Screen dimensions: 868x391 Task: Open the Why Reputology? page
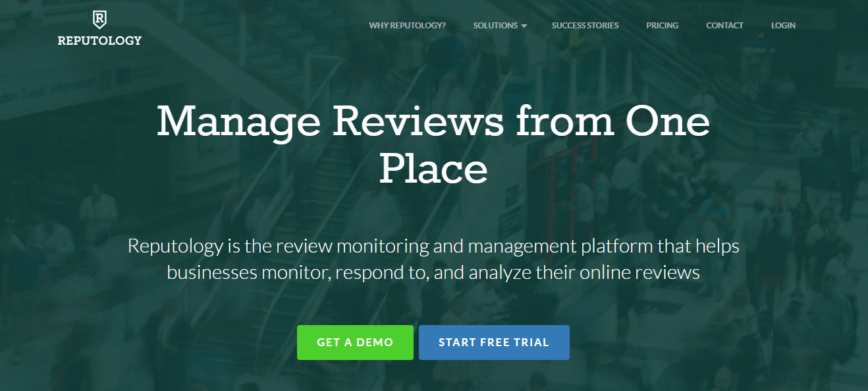[407, 26]
